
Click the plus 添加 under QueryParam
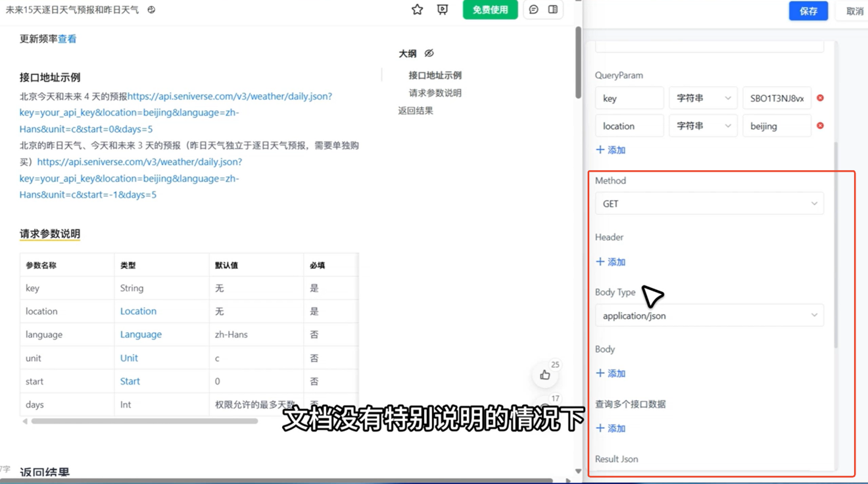point(610,150)
